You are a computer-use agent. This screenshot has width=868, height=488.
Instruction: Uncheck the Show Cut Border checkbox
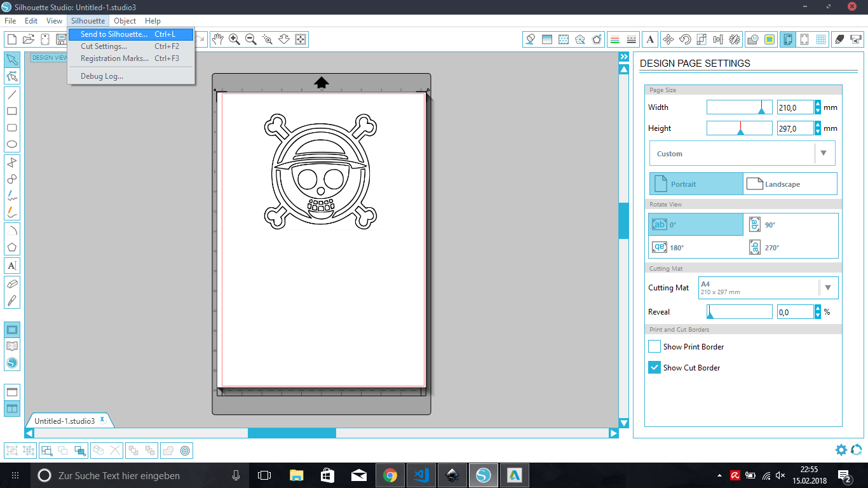coord(654,367)
